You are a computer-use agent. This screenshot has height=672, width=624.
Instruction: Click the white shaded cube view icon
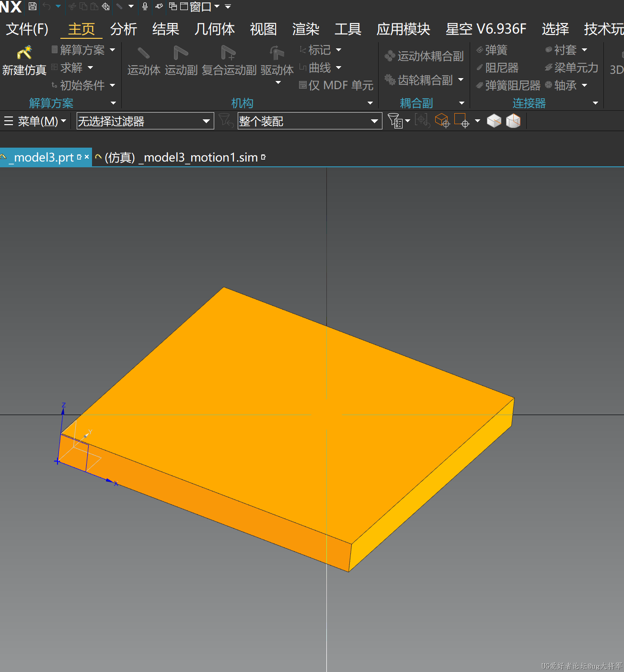pos(494,121)
